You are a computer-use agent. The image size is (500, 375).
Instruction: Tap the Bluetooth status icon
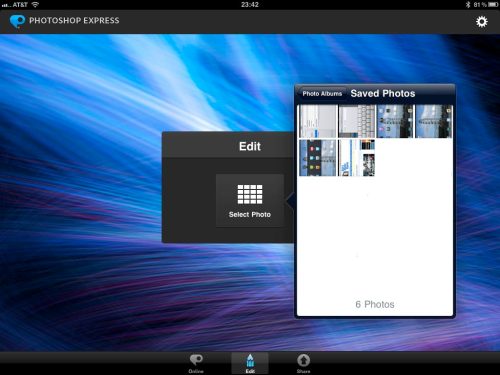point(468,5)
